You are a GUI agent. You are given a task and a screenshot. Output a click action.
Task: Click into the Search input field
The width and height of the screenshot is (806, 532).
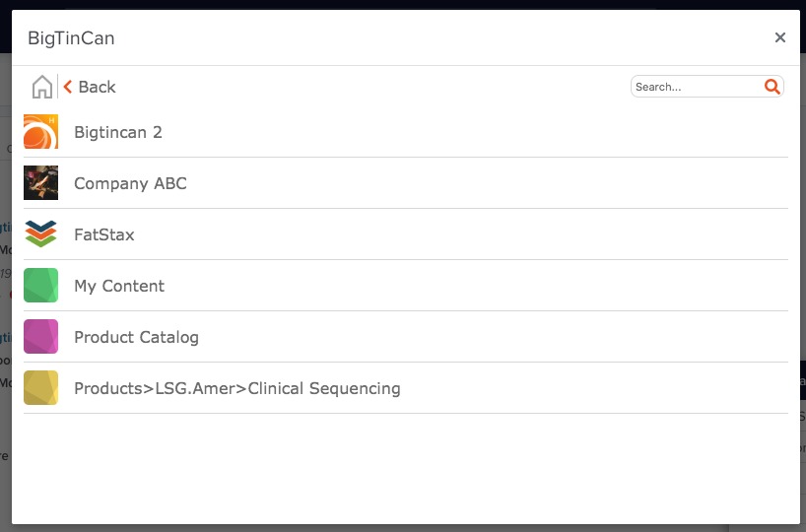click(x=696, y=87)
